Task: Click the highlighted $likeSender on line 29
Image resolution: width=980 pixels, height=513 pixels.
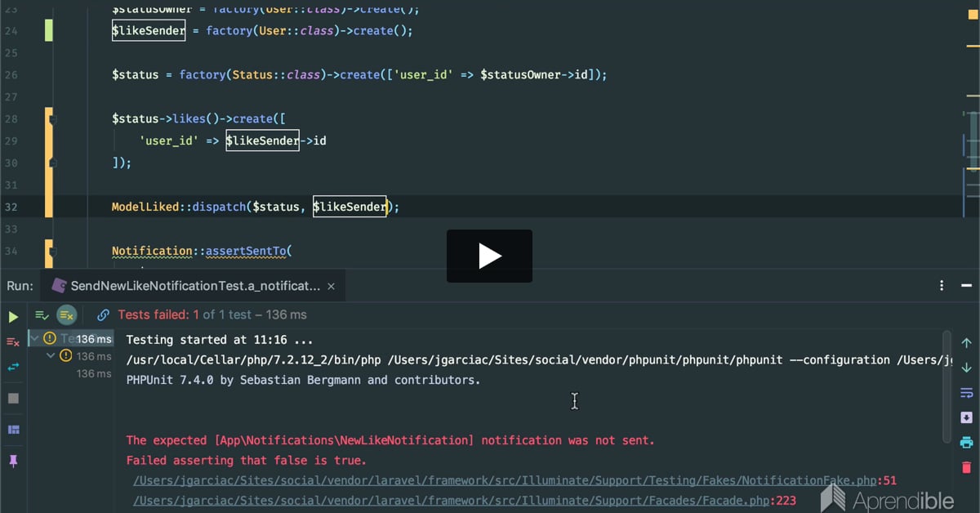Action: [x=262, y=141]
